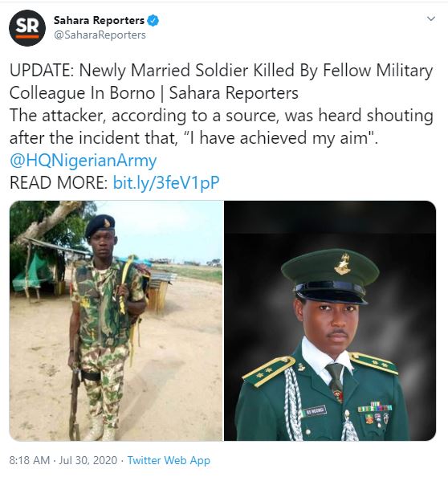Follow the bit.ly/3feV1pP link
Screen dimensions: 448x477
click(166, 182)
